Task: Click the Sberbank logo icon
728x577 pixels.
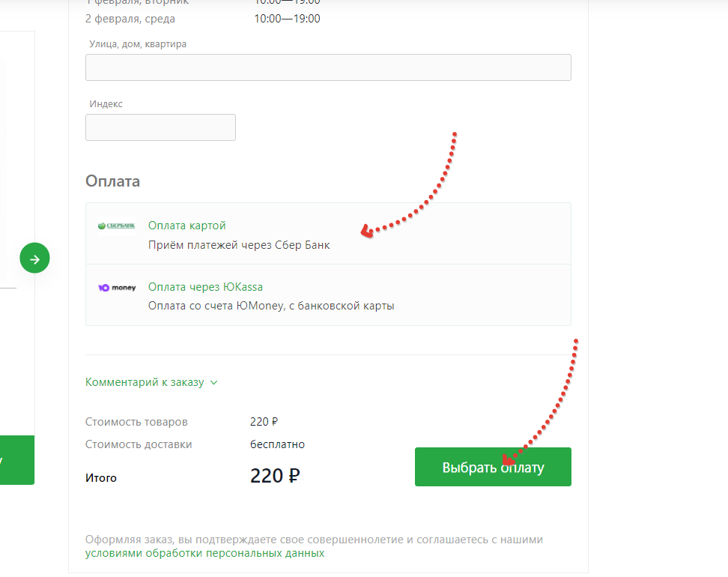Action: click(117, 226)
